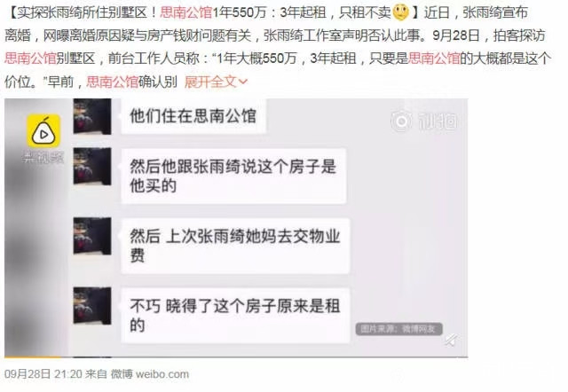This screenshot has height=392, width=568.
Task: Open 思南公馆 link before 的大概都是这个
Action: [x=434, y=59]
